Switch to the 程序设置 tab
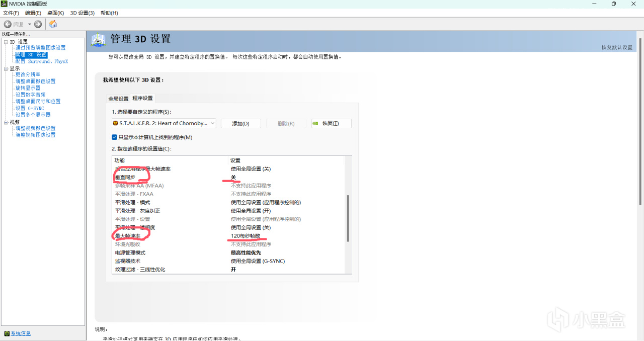This screenshot has height=341, width=644. tap(143, 98)
